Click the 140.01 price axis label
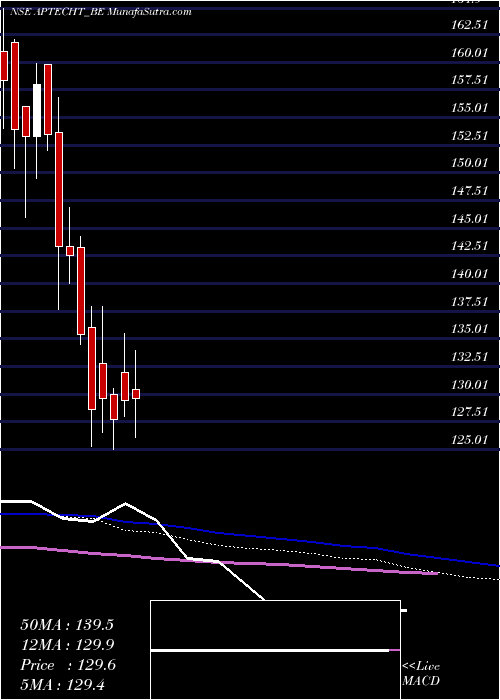This screenshot has height=700, width=500. 469,274
